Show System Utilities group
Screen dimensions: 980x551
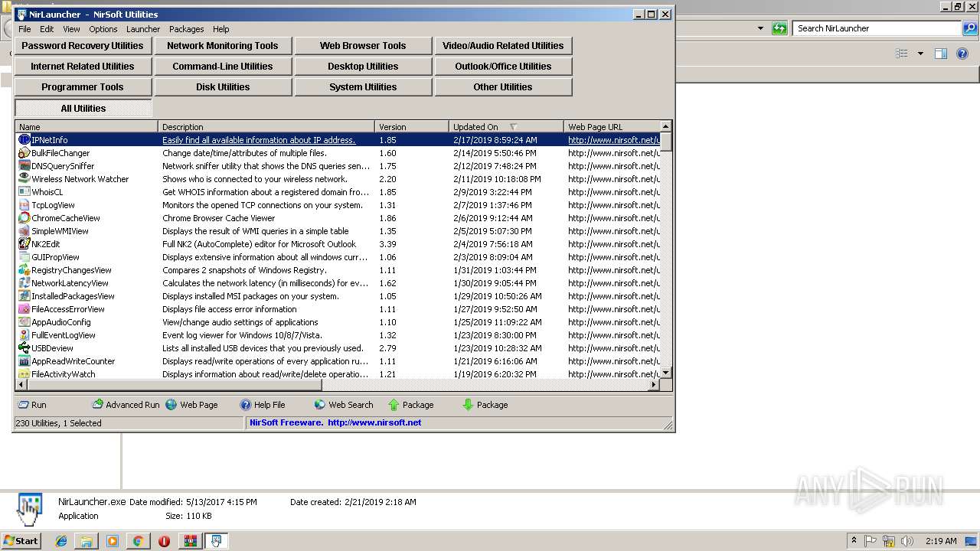(363, 86)
